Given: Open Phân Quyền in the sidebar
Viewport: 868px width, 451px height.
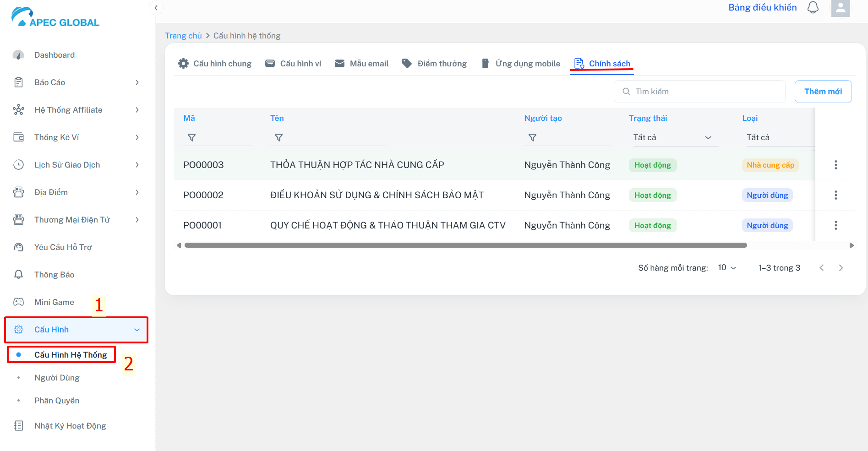Looking at the screenshot, I should coord(57,401).
